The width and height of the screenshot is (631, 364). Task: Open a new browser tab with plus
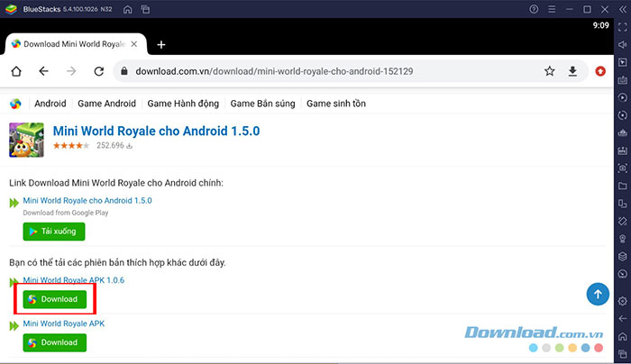[161, 44]
